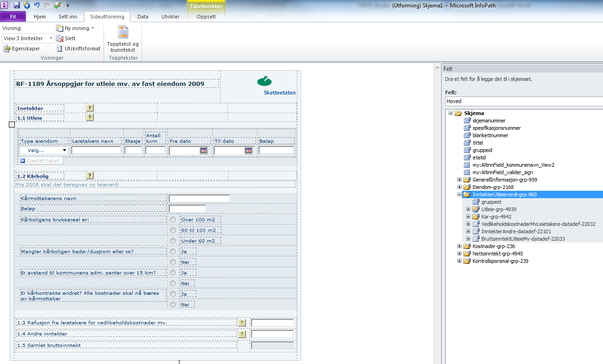Expand Kostnader-grp-236 node
The height and width of the screenshot is (364, 603).
coord(459,246)
